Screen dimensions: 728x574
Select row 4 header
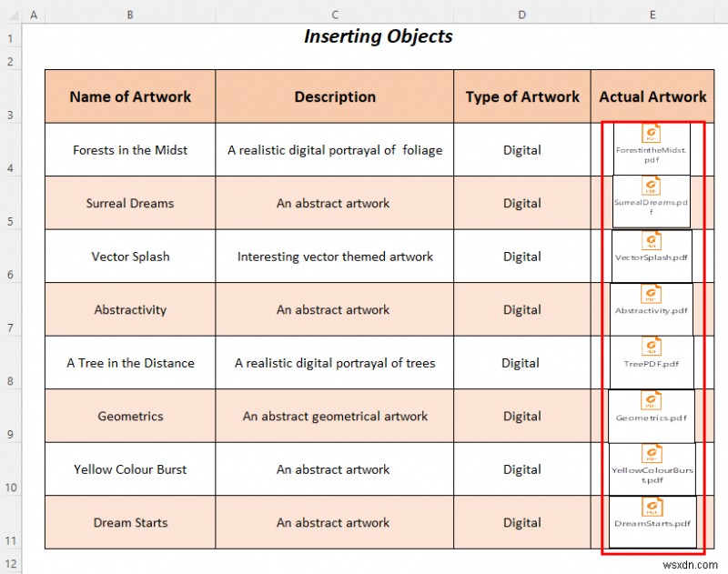click(x=11, y=149)
